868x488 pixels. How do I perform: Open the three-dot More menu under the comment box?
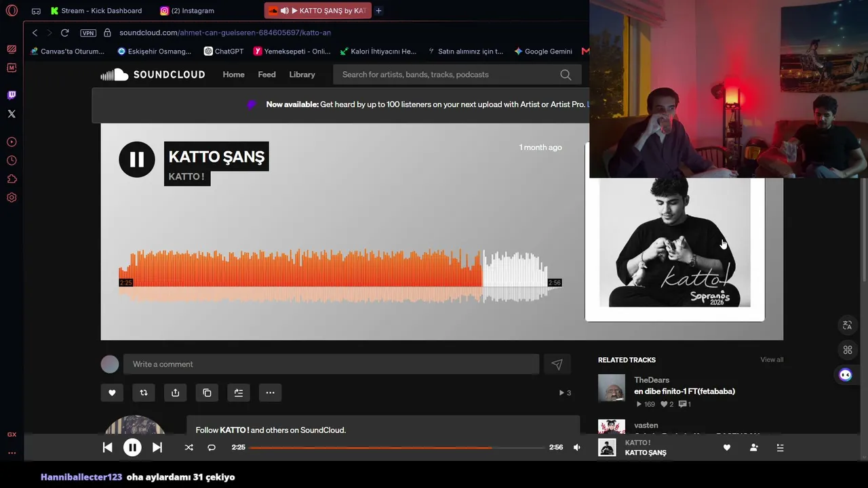[x=270, y=392]
